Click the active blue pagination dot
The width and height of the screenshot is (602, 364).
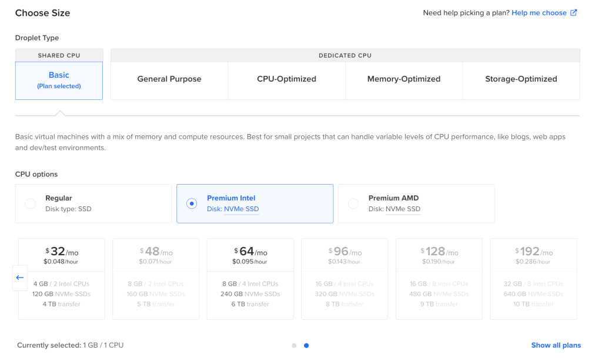point(306,346)
